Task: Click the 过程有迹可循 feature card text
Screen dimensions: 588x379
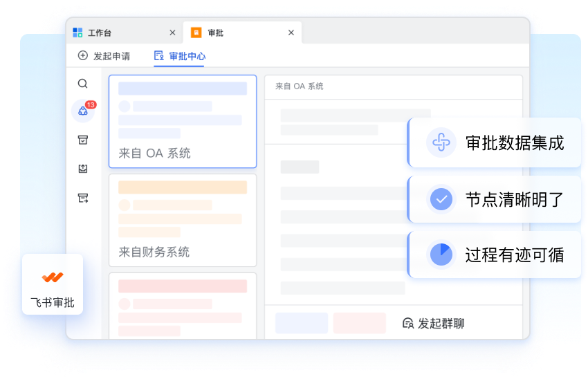Action: pyautogui.click(x=515, y=255)
